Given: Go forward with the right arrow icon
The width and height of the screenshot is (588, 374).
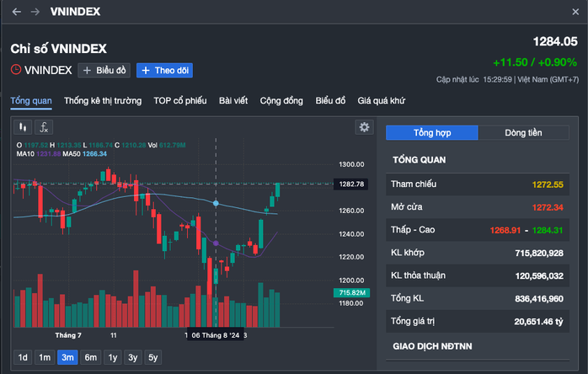Looking at the screenshot, I should tap(35, 12).
